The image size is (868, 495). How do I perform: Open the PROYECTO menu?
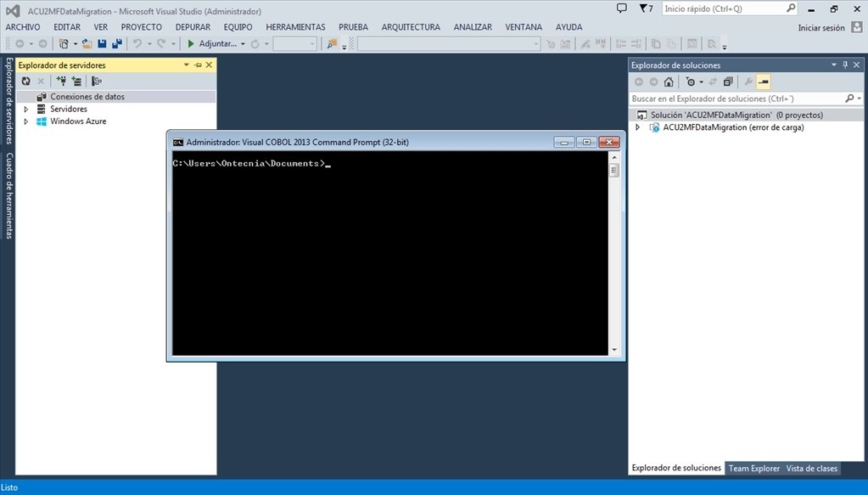coord(141,27)
